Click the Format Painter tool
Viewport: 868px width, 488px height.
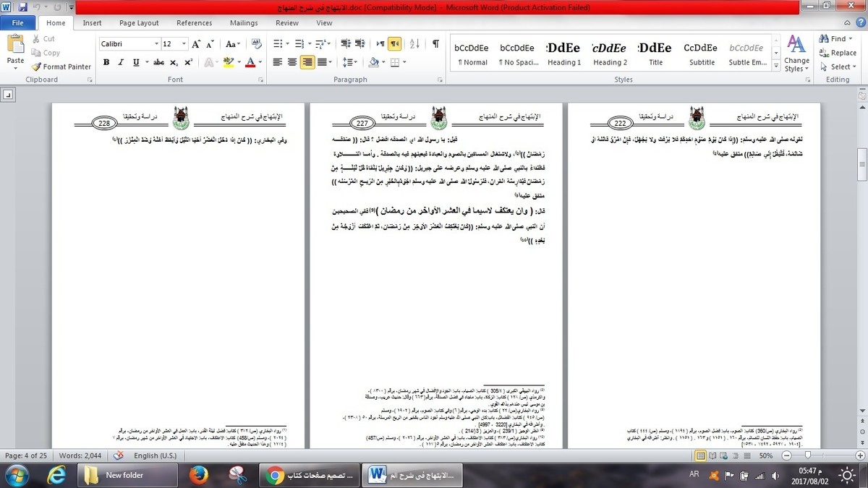(x=61, y=67)
